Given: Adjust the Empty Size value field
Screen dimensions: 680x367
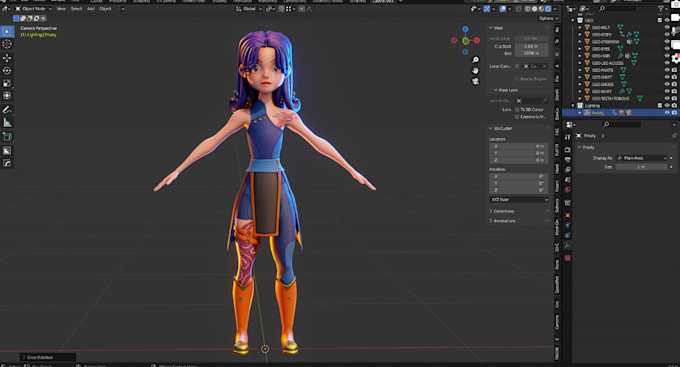Looking at the screenshot, I should pyautogui.click(x=642, y=167).
